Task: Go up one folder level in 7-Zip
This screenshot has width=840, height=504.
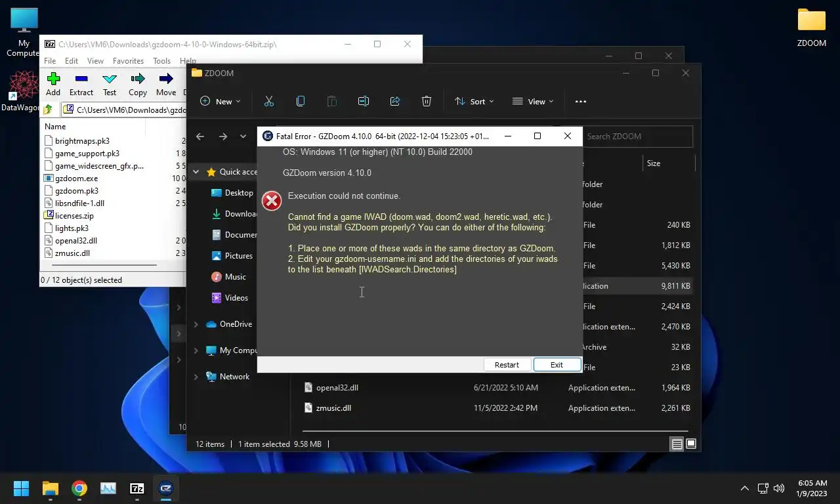Action: [x=48, y=110]
